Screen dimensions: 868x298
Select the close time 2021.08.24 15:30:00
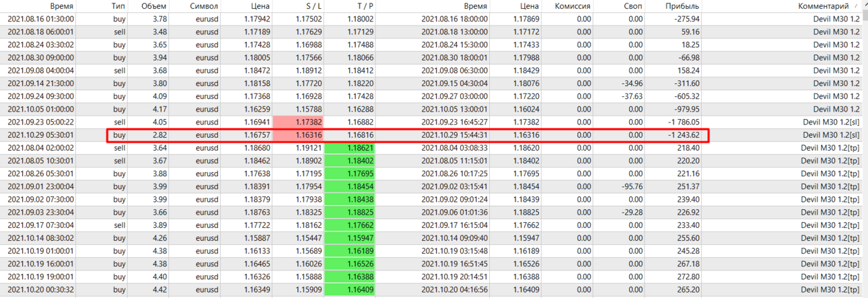click(x=454, y=44)
